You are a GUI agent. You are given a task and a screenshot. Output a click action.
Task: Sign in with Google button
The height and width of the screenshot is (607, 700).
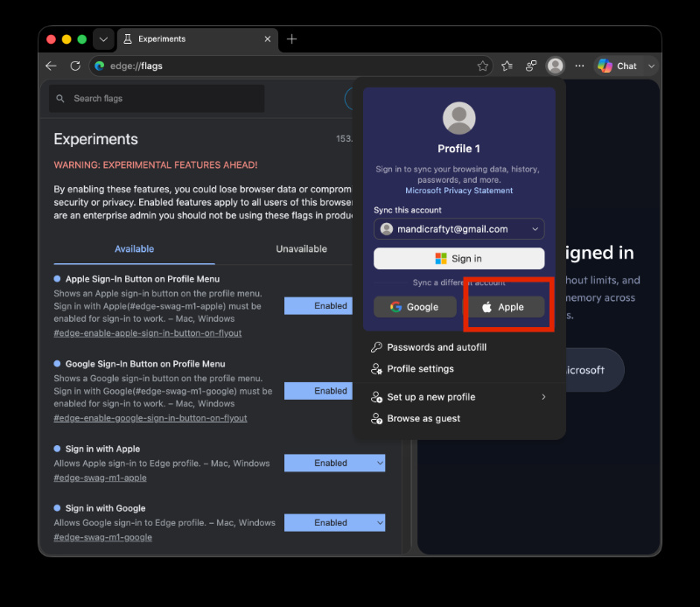pos(415,307)
